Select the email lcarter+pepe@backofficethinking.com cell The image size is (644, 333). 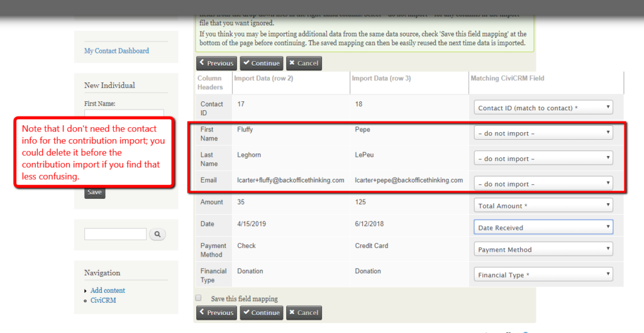409,180
